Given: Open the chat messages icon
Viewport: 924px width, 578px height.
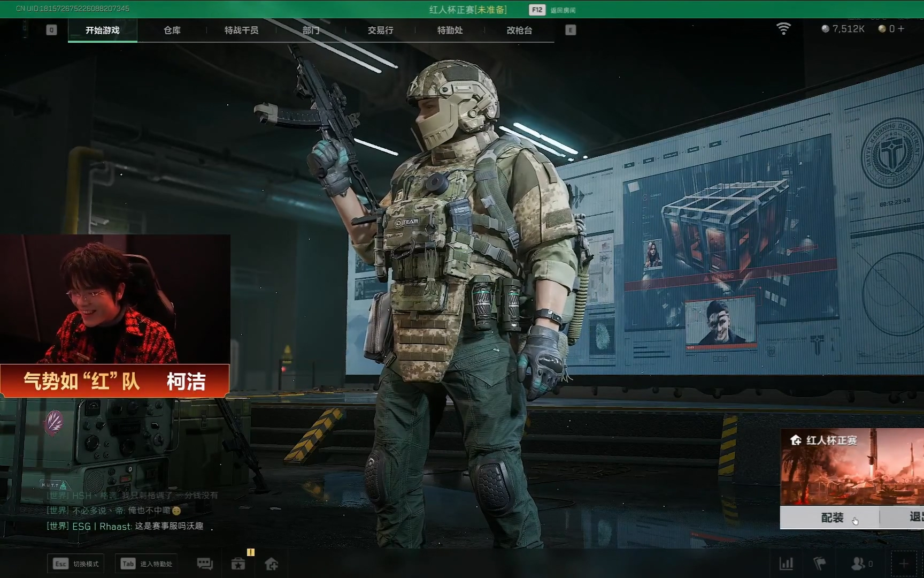Looking at the screenshot, I should pyautogui.click(x=205, y=564).
